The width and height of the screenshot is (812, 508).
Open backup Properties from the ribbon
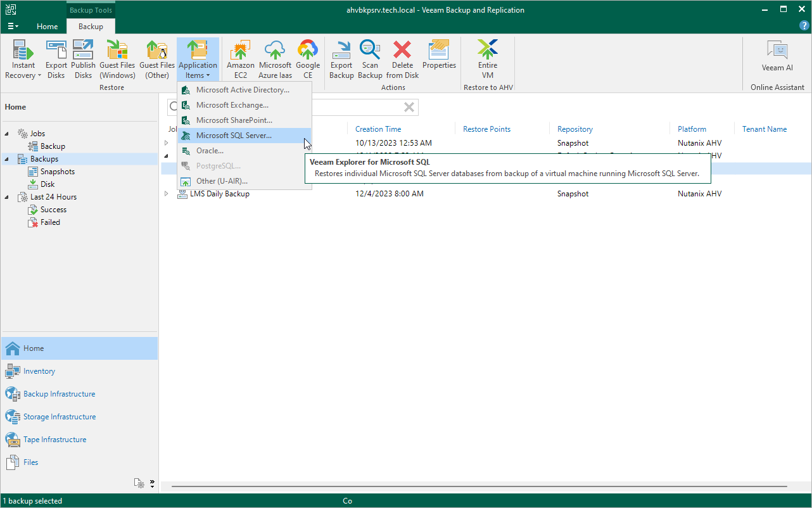pyautogui.click(x=439, y=54)
